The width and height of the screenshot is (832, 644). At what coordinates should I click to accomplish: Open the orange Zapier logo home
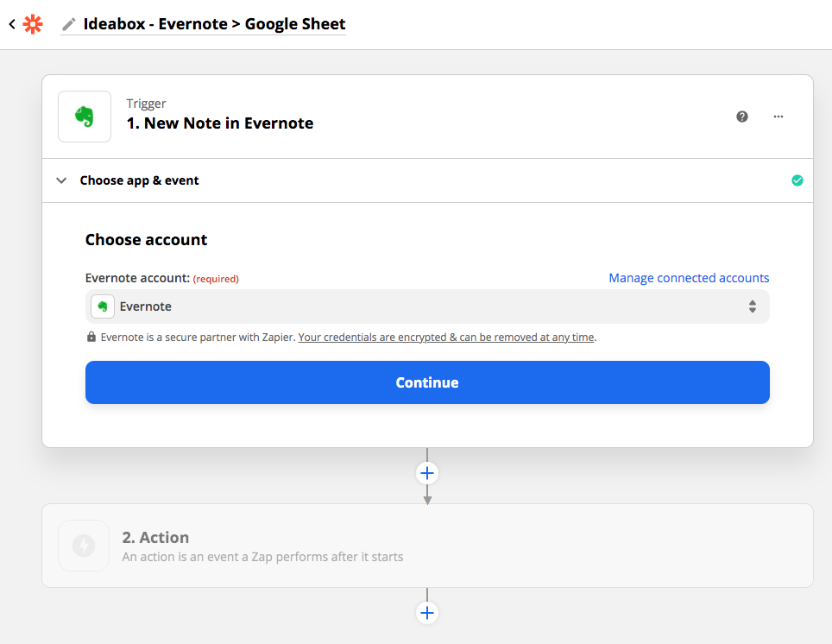click(33, 24)
